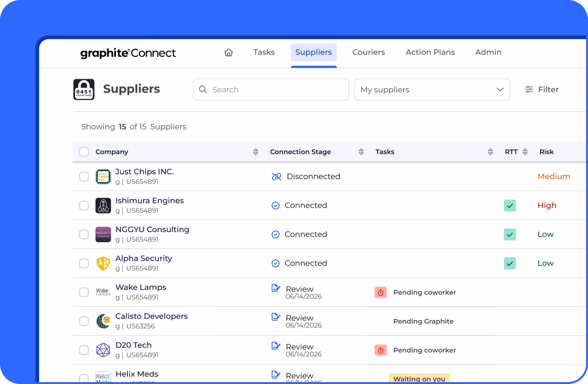
Task: Click the Risk column header
Action: point(546,152)
